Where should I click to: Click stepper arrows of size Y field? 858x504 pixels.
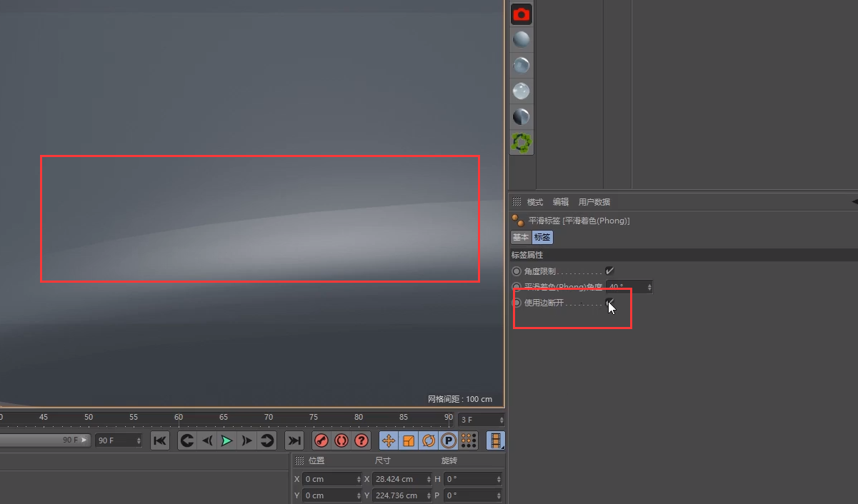[x=429, y=495]
